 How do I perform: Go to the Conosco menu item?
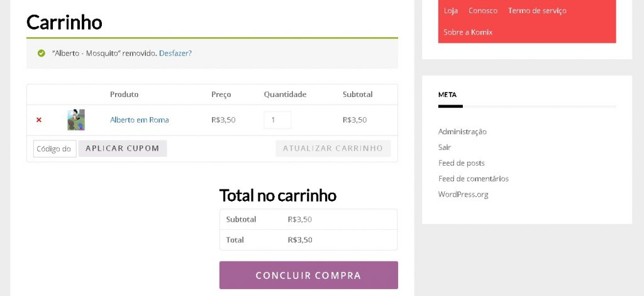(483, 11)
